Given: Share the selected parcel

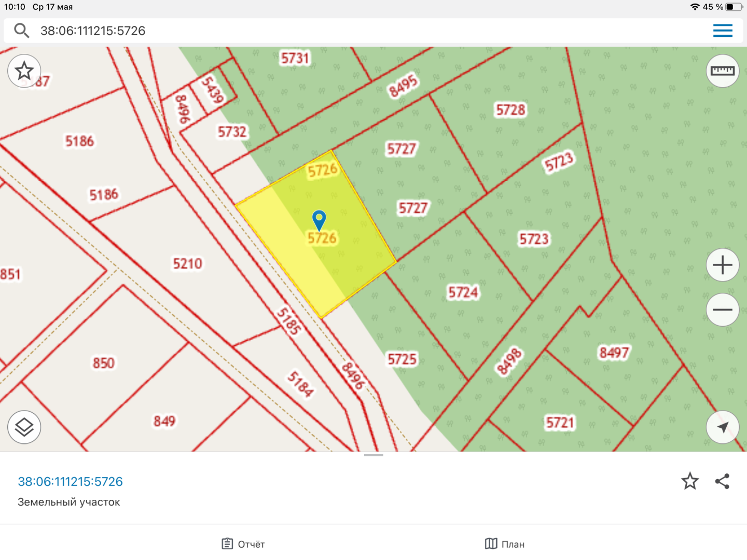Looking at the screenshot, I should click(x=722, y=481).
